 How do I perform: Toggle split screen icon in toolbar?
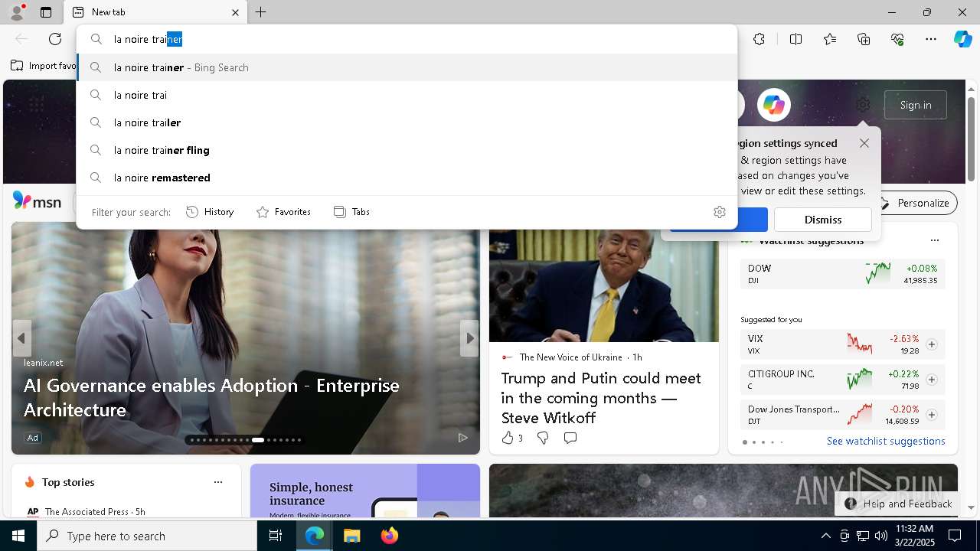pos(795,39)
